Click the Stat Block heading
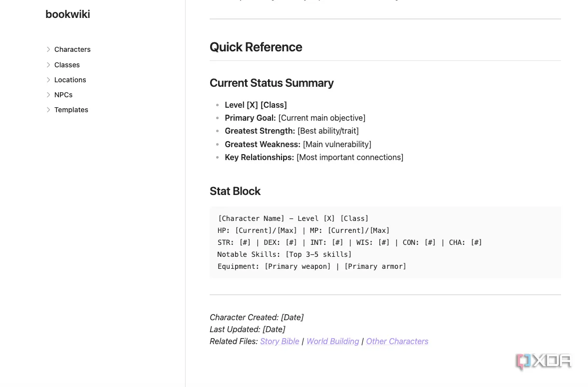Viewport: 588px width, 387px height. point(235,191)
